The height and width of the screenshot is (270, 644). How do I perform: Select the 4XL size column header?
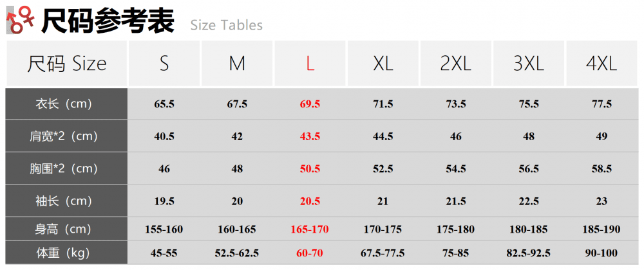point(601,64)
